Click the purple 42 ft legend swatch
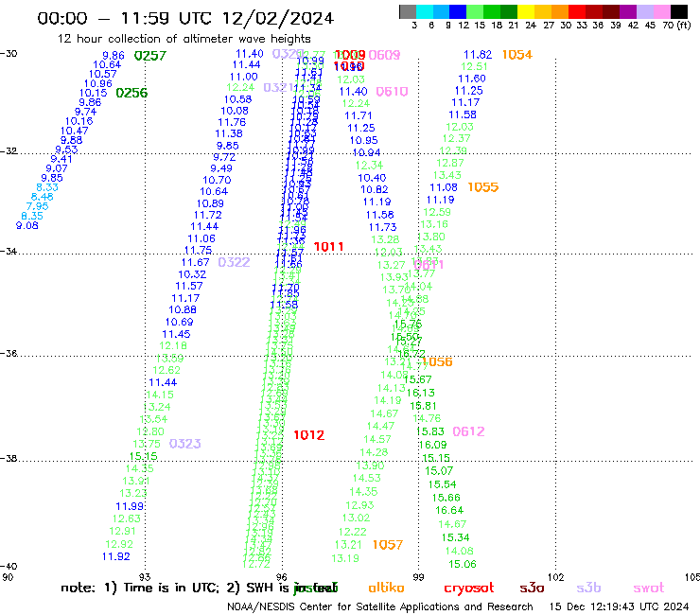This screenshot has height=615, width=700. (x=628, y=11)
